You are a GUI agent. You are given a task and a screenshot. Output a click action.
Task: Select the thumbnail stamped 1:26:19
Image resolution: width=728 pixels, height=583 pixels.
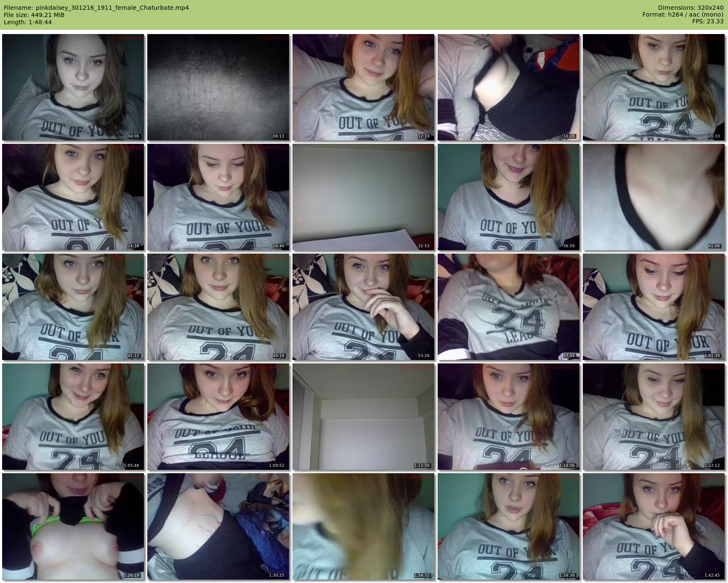(73, 526)
